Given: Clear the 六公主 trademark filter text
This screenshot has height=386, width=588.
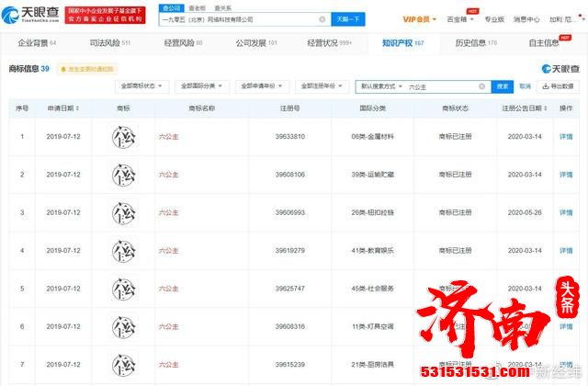Looking at the screenshot, I should [481, 86].
